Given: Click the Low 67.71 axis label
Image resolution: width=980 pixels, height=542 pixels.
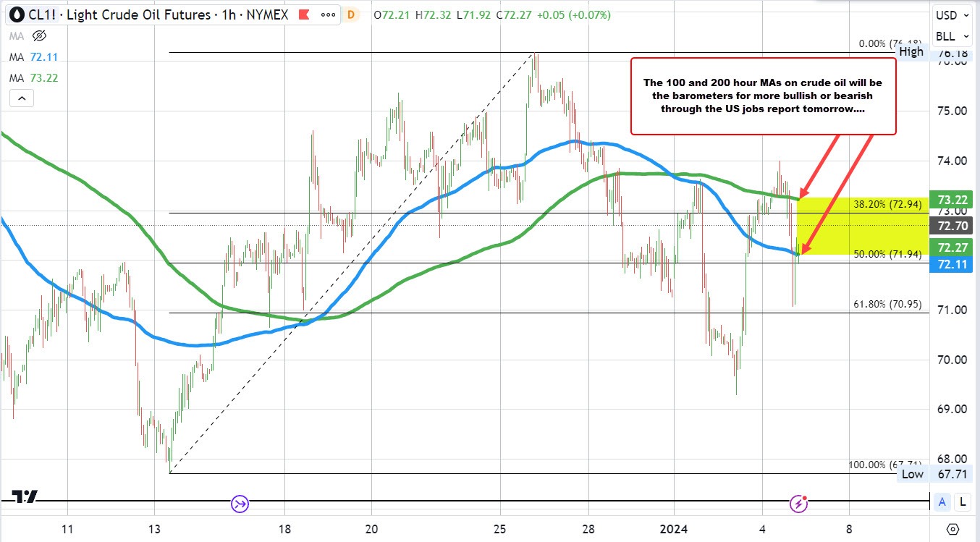Looking at the screenshot, I should pyautogui.click(x=934, y=474).
